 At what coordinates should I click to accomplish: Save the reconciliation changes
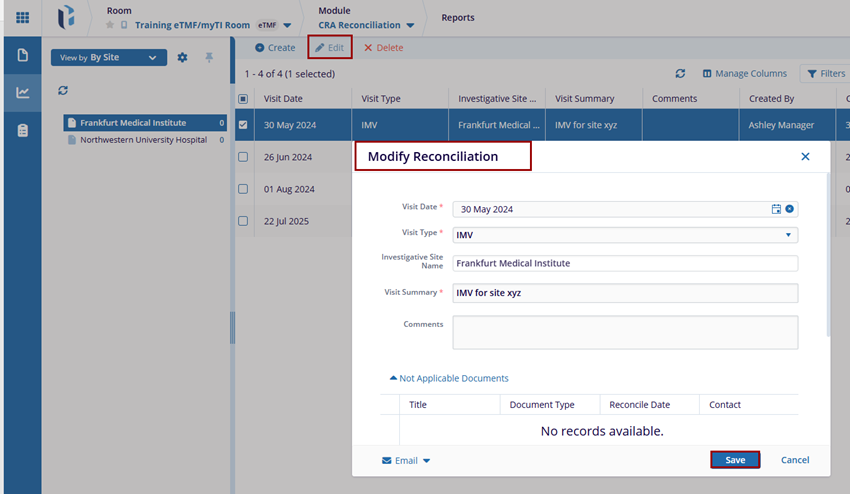(x=735, y=460)
